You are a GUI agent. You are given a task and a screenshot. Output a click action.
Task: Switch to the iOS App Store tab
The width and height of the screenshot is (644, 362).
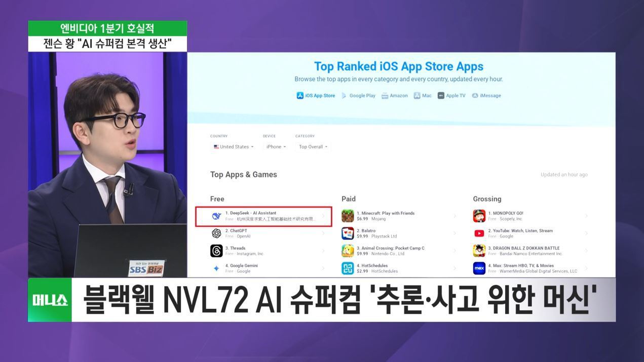[x=316, y=96]
